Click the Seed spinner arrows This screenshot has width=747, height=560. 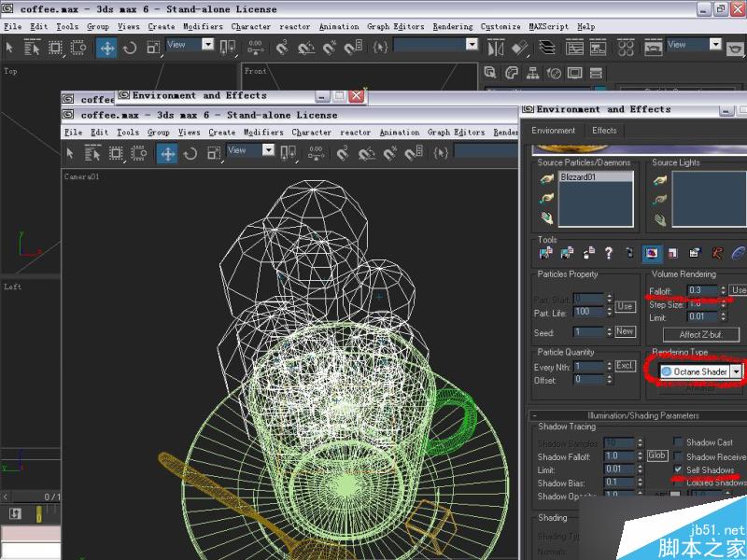[x=610, y=332]
